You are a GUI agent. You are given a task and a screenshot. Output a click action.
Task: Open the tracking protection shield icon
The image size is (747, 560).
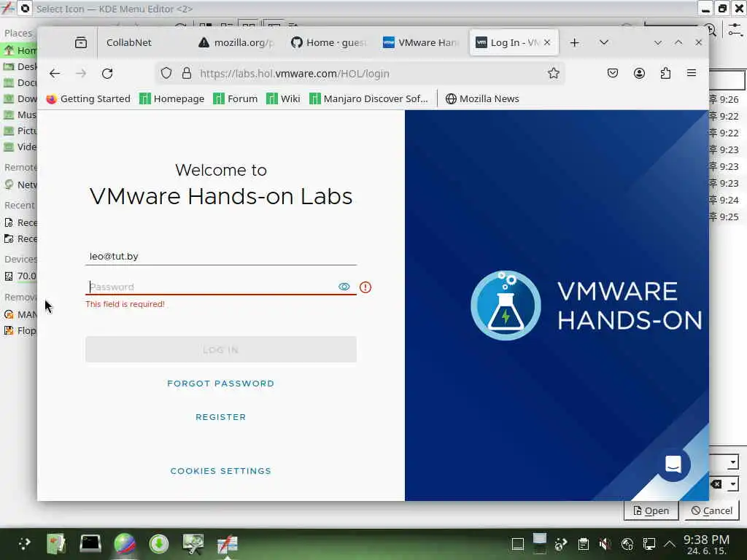tap(166, 74)
